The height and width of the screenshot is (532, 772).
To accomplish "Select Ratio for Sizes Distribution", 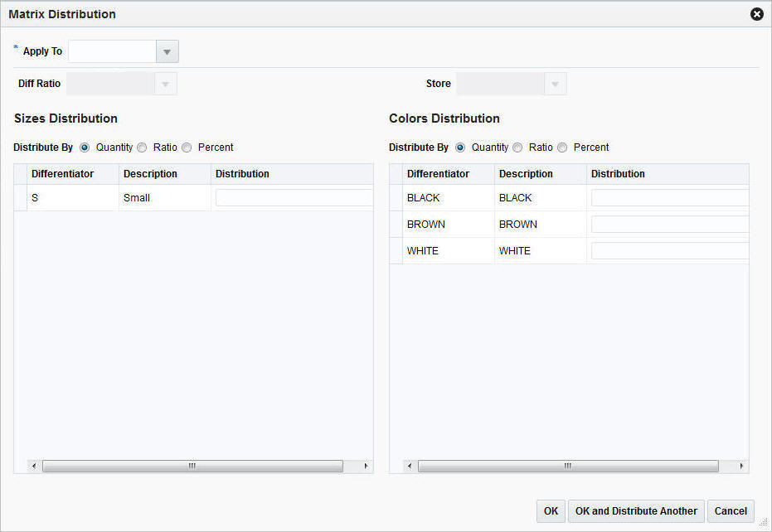I will point(142,147).
